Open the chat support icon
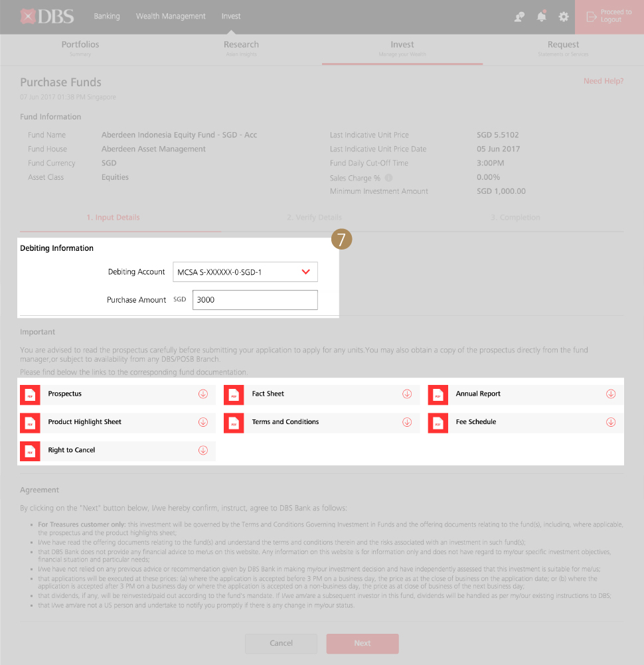The width and height of the screenshot is (644, 665). (x=519, y=17)
